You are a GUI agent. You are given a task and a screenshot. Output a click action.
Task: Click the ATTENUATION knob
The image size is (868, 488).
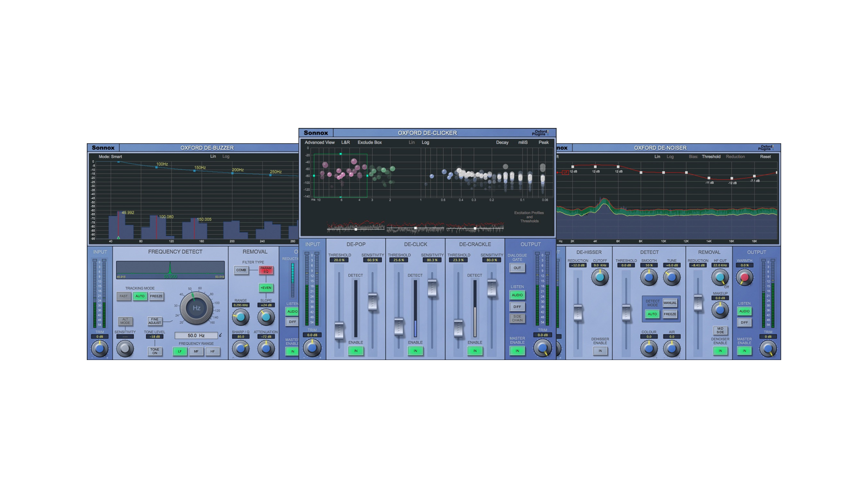click(x=266, y=349)
